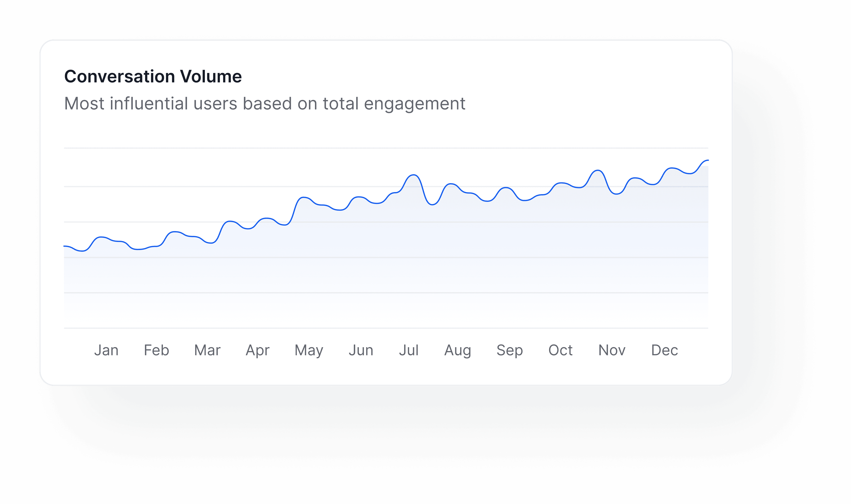Select the May axis label

tap(309, 351)
